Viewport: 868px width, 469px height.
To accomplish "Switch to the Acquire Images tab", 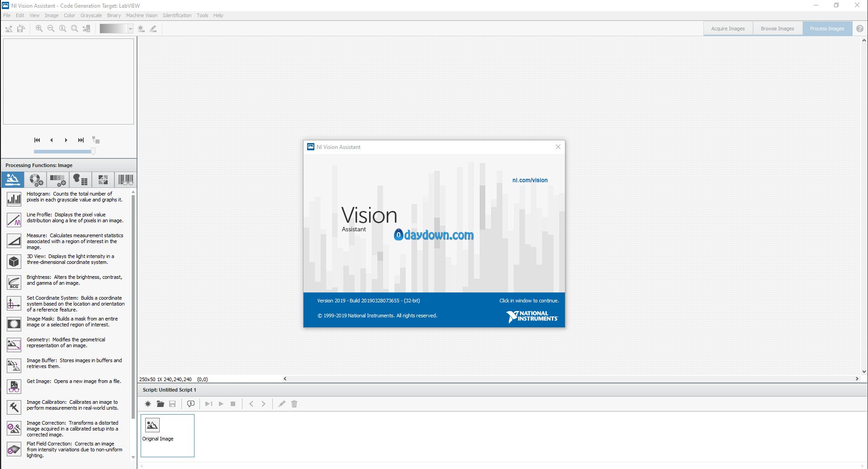I will point(728,29).
